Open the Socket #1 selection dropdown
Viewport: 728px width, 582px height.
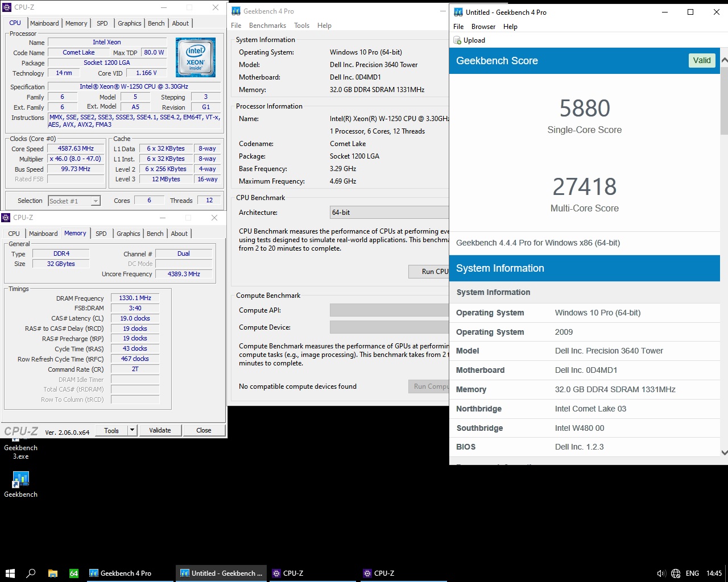(74, 201)
